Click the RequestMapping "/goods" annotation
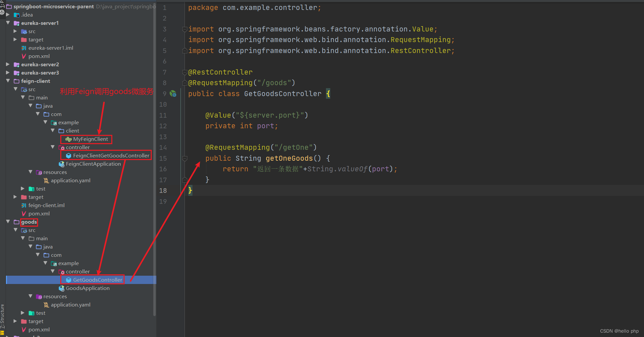The width and height of the screenshot is (644, 337). point(241,83)
